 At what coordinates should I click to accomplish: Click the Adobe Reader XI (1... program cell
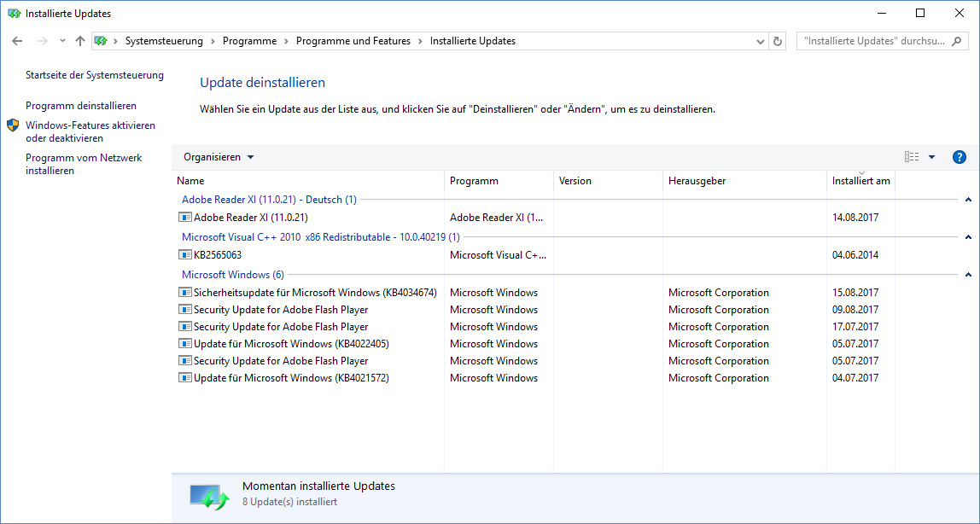click(497, 218)
